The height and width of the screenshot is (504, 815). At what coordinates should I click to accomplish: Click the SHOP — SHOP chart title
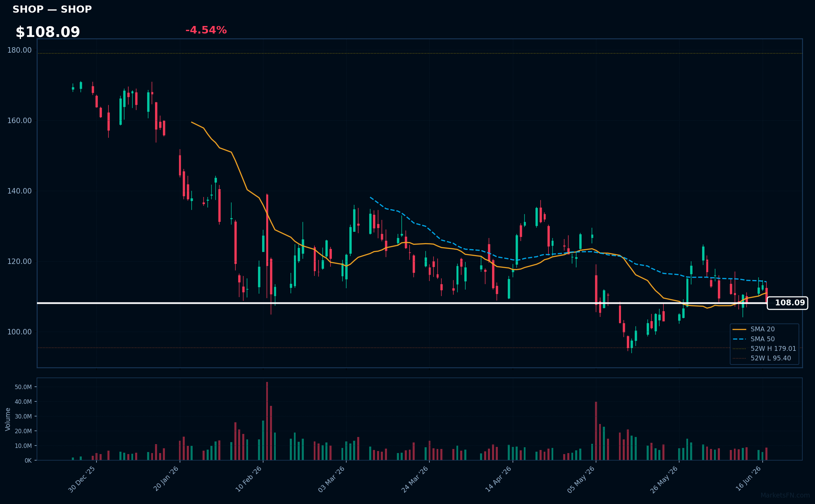click(52, 9)
